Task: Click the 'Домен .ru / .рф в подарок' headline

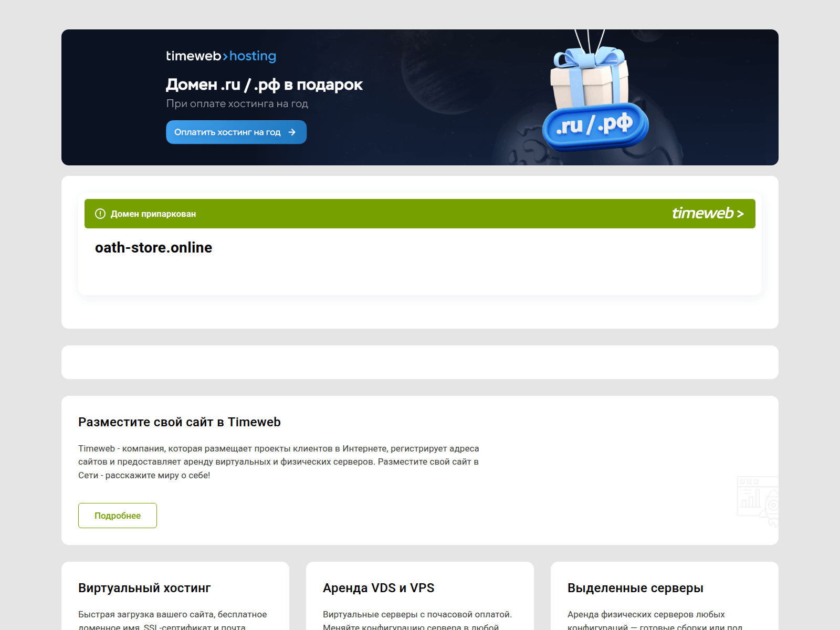Action: (x=264, y=85)
